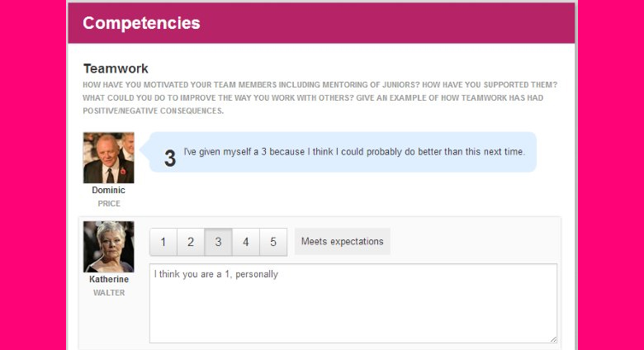
Task: Click Katherine's profile photo
Action: 108,247
